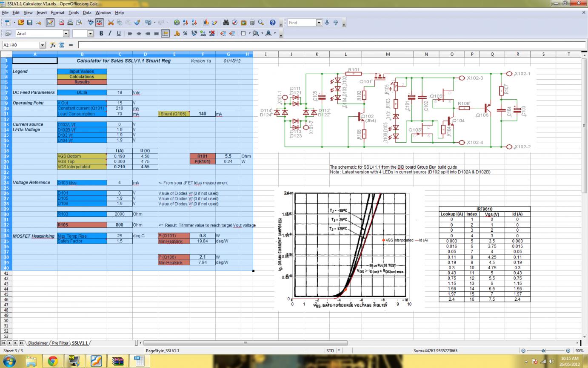Find next with the down arrow

[328, 23]
